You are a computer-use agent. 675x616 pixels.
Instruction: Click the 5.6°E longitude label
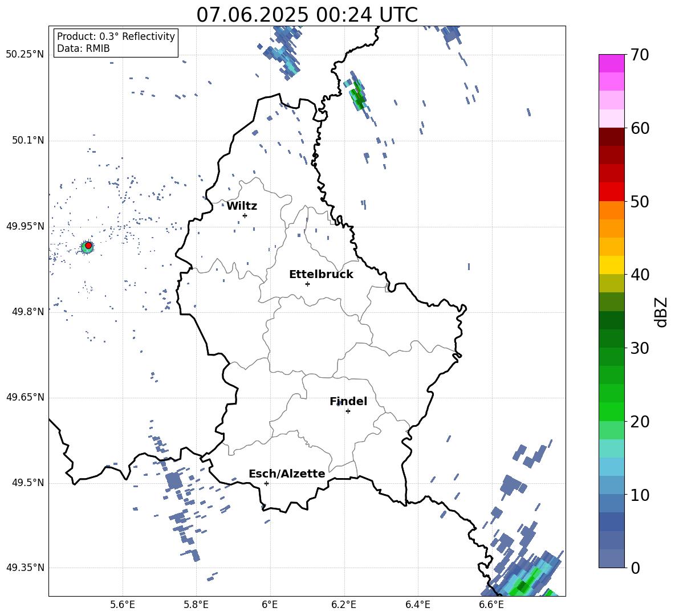[x=123, y=605]
